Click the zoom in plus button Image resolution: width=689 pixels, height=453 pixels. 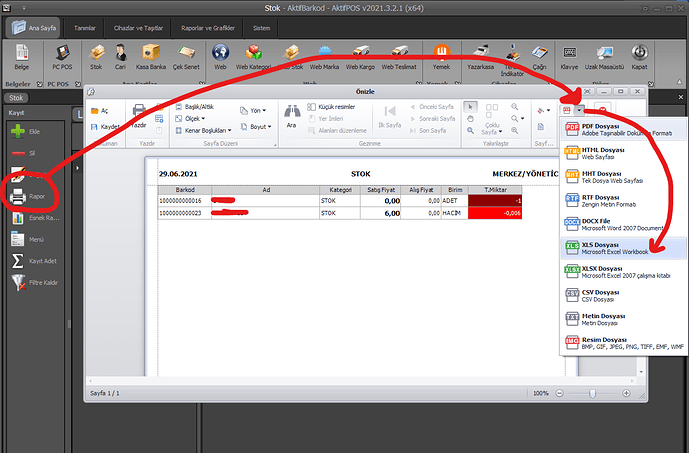click(626, 393)
